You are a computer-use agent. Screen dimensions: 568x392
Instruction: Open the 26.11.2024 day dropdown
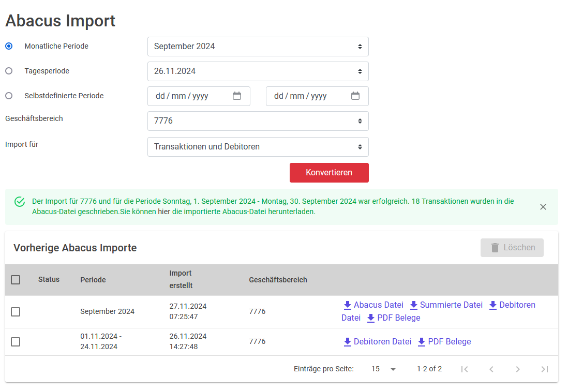click(x=258, y=71)
